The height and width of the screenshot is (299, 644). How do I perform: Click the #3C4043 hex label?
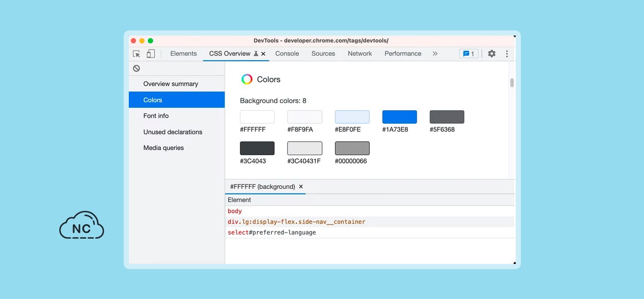tap(253, 161)
